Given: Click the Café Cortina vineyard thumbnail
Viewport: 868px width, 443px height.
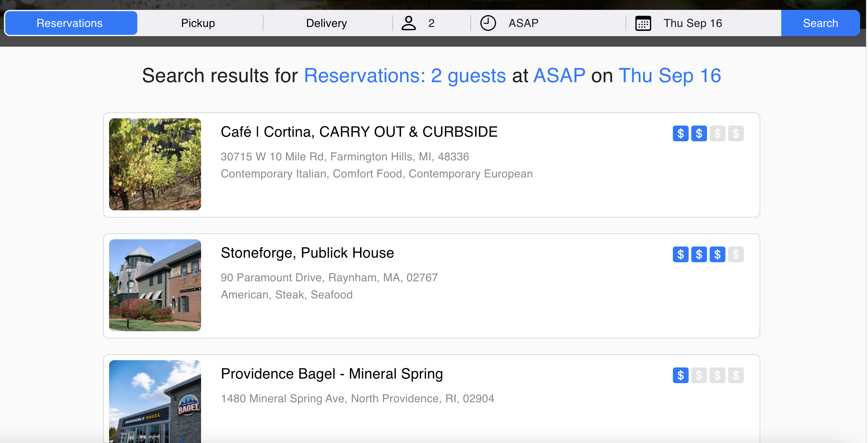Looking at the screenshot, I should (x=155, y=164).
